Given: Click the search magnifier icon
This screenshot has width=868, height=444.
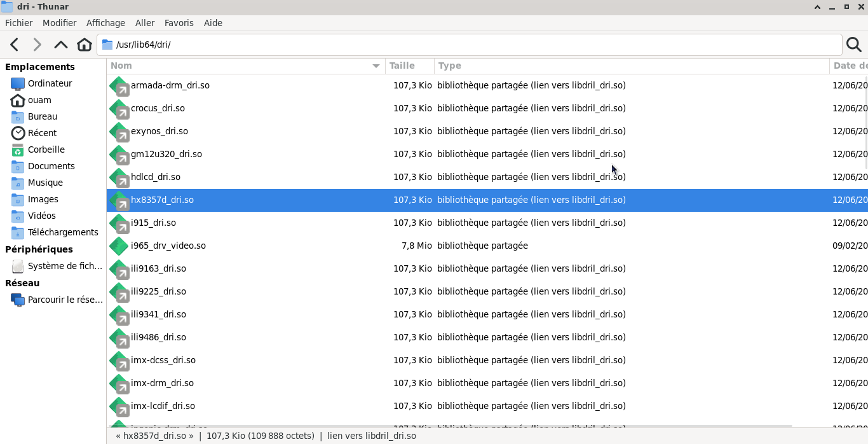Looking at the screenshot, I should tap(854, 45).
